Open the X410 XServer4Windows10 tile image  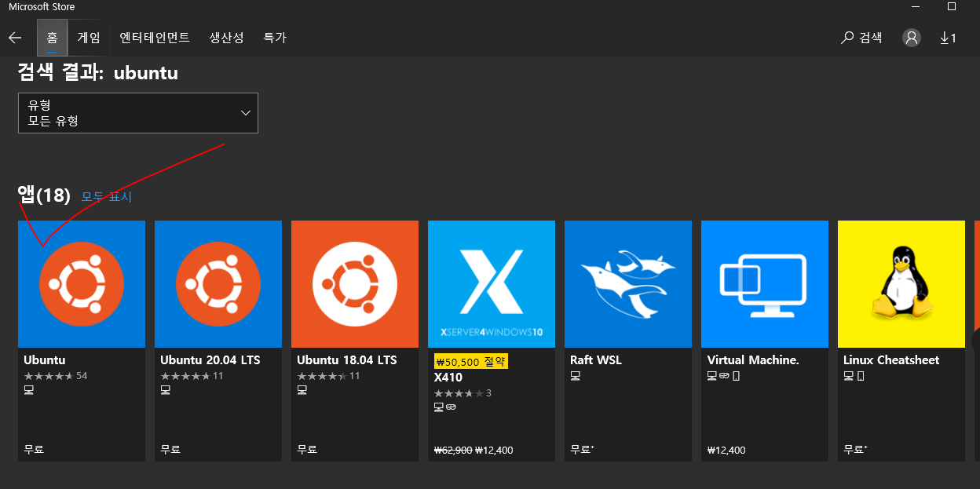point(492,284)
